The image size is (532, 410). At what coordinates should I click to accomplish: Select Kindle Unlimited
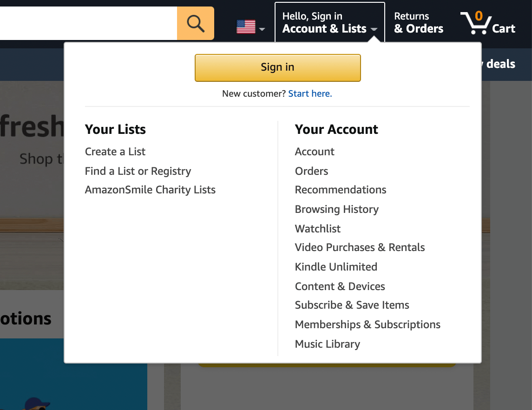[336, 267]
